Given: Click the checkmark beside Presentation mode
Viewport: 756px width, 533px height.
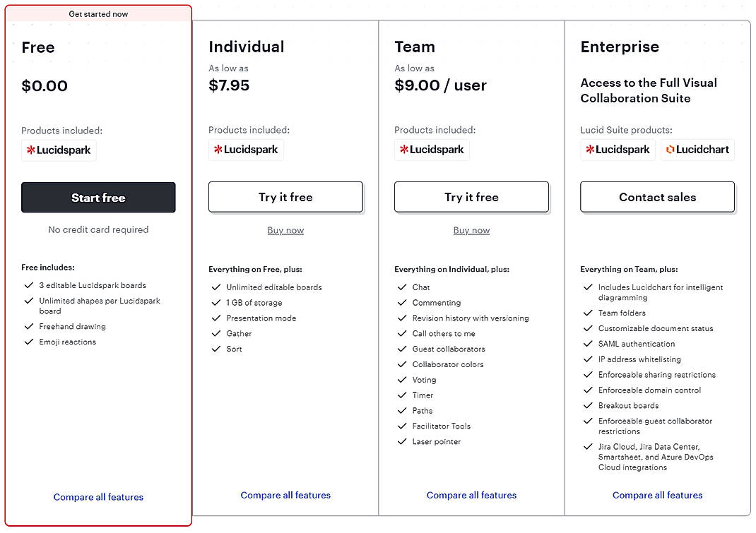Looking at the screenshot, I should pos(216,318).
